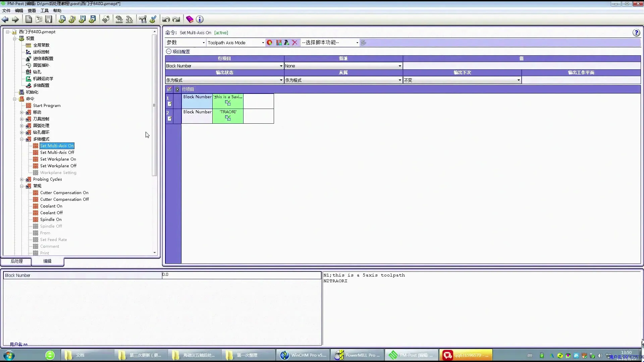Open PowerMILL Pro from the taskbar
Screen dimensions: 644x362
tap(357, 355)
